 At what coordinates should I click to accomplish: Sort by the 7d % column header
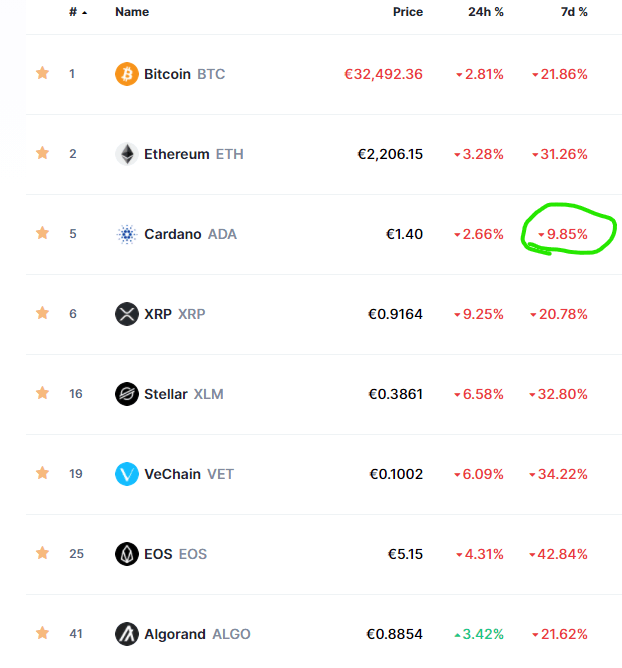tap(573, 12)
